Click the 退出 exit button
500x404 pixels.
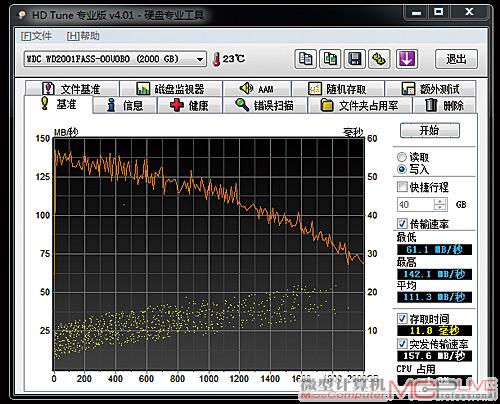pos(456,59)
